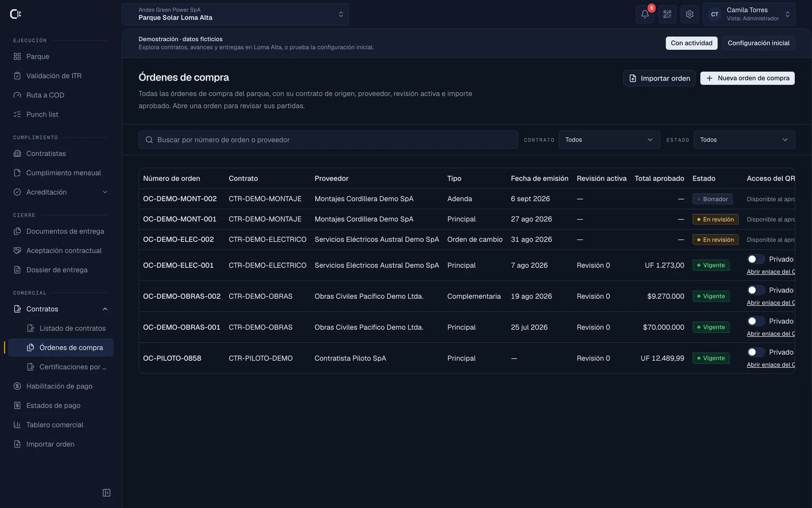Click CTR-DEMO-ELECTRICO in OC-DEMO-ELEC-002 row

click(267, 239)
